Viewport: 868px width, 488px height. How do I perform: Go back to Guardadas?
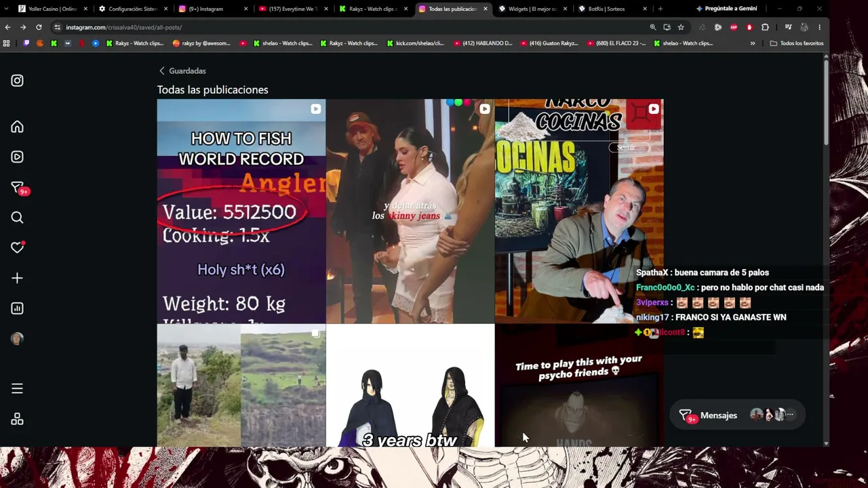(x=182, y=70)
